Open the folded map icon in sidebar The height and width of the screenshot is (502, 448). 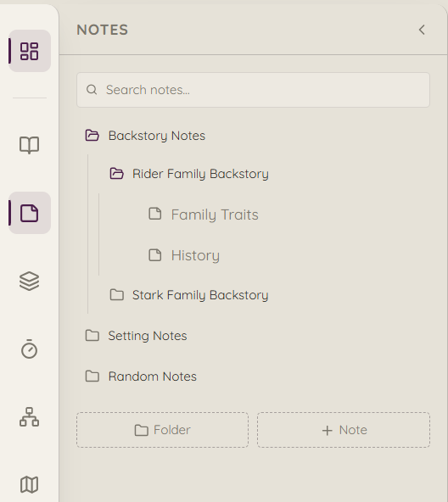[30, 484]
